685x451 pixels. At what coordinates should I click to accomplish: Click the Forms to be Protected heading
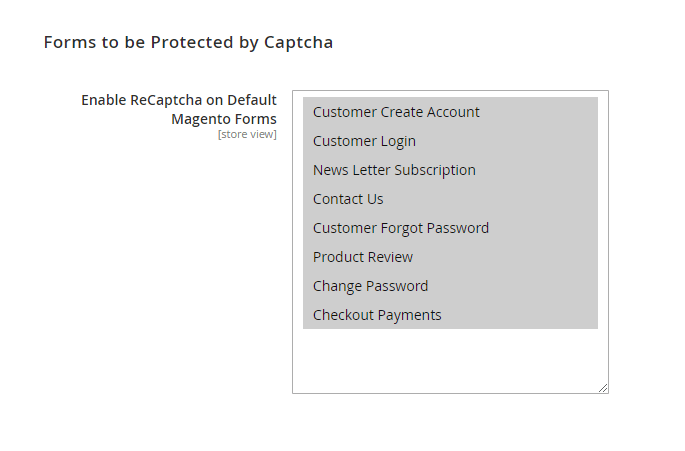tap(188, 42)
